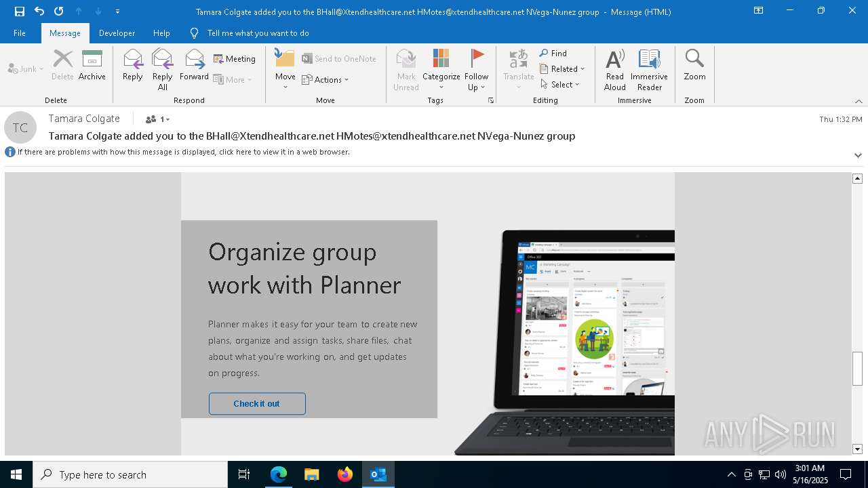868x488 pixels.
Task: Forward this email
Action: (195, 65)
